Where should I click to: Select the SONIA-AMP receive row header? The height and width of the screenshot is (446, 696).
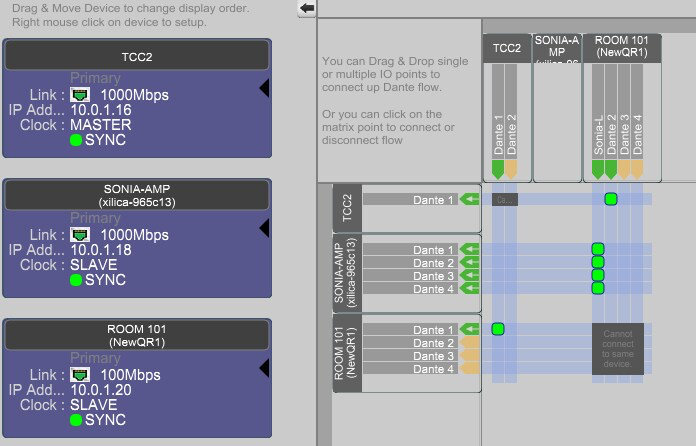347,273
